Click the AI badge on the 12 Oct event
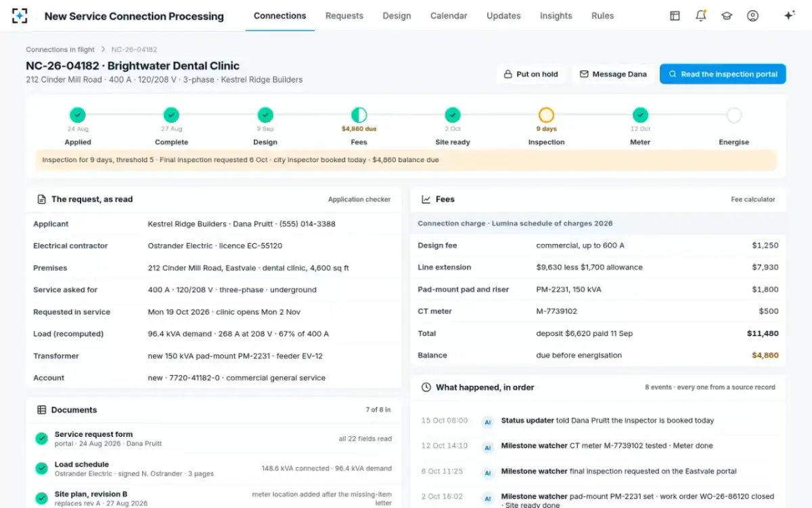Viewport: 812px width, 508px height. click(487, 447)
